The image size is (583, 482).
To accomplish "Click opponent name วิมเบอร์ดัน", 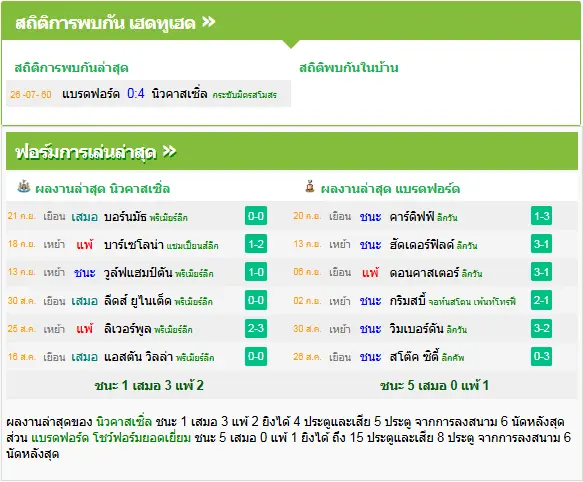I will (417, 328).
